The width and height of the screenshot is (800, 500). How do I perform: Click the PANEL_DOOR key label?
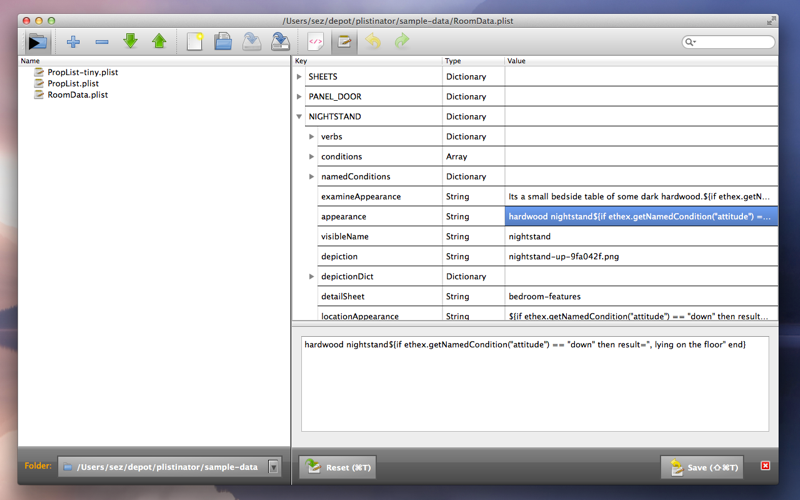coord(335,96)
